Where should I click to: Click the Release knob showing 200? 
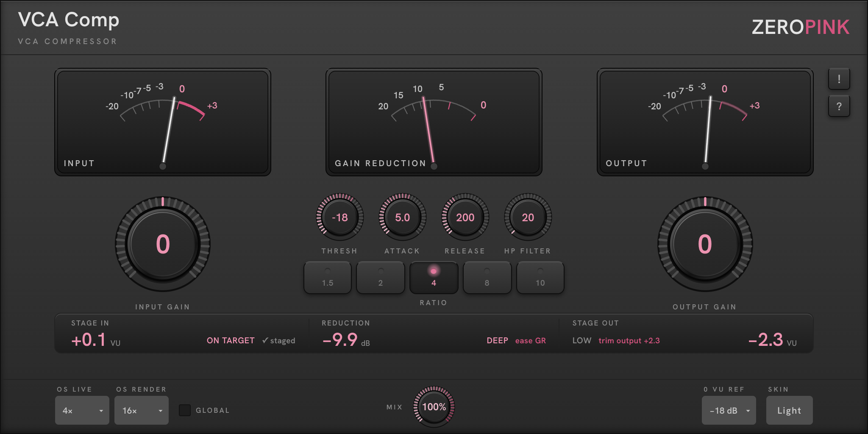tap(465, 217)
